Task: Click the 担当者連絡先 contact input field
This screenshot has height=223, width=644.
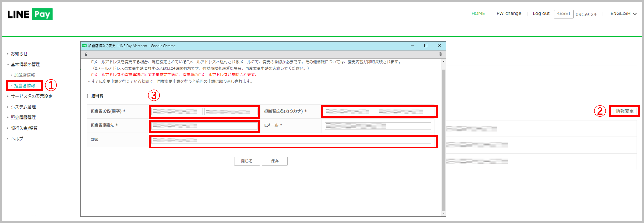Action: tap(204, 126)
